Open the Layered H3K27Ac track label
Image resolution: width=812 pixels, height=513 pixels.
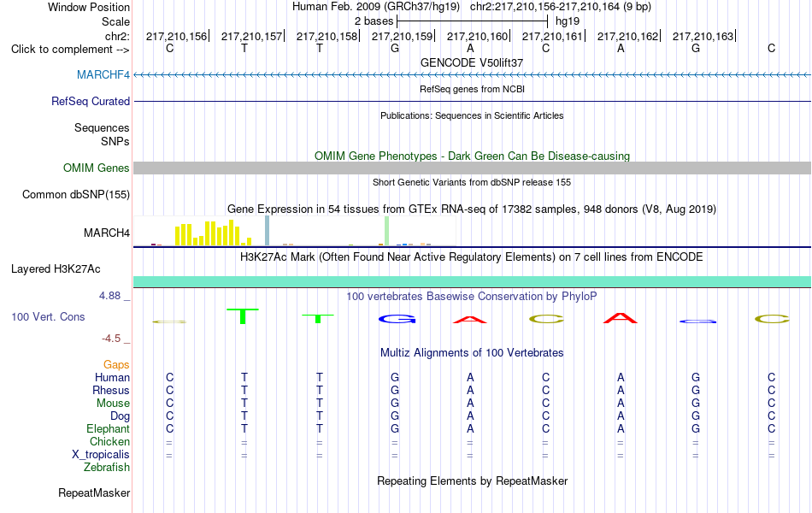coord(56,269)
